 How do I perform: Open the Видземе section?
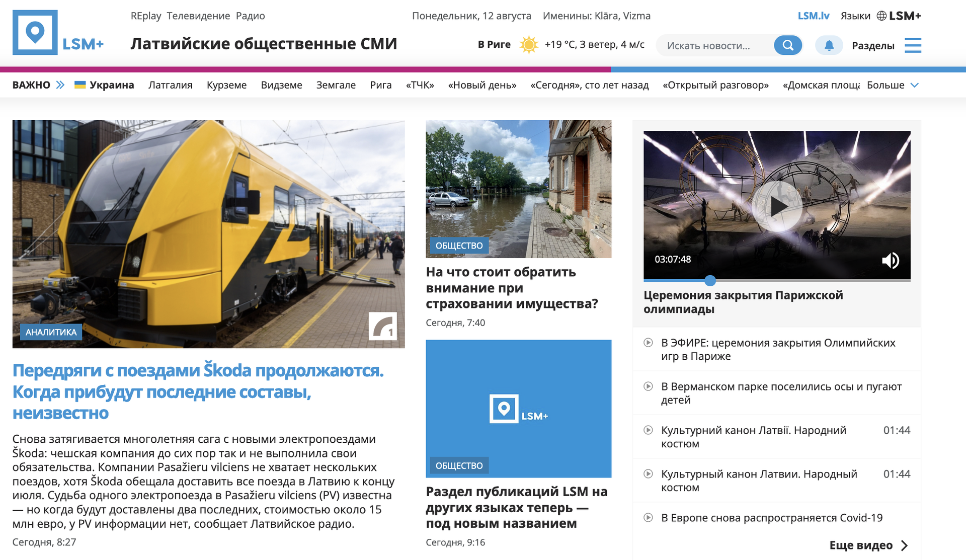(x=281, y=85)
